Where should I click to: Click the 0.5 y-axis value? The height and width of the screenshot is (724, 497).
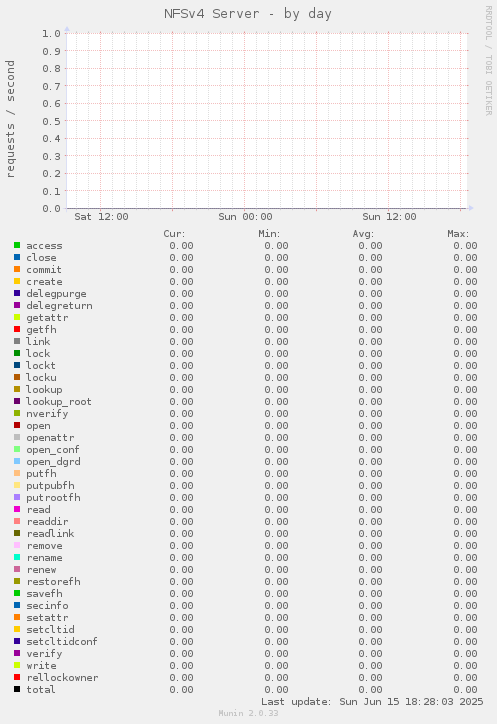tap(51, 121)
